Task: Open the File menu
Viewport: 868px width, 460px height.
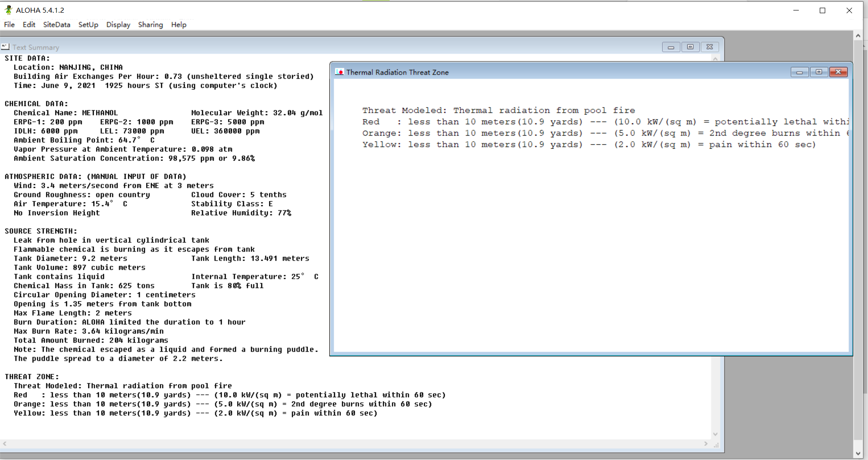Action: (x=10, y=25)
